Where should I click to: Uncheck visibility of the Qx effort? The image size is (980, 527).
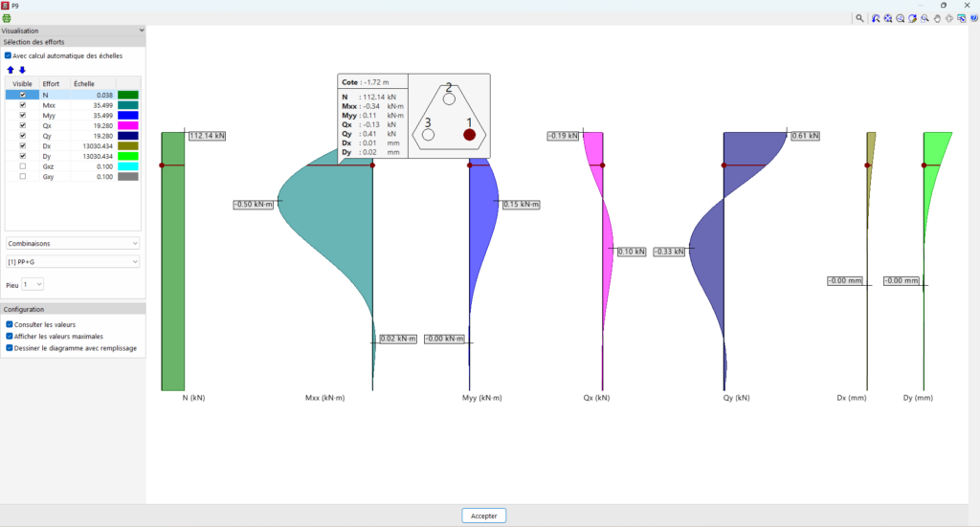click(x=23, y=125)
